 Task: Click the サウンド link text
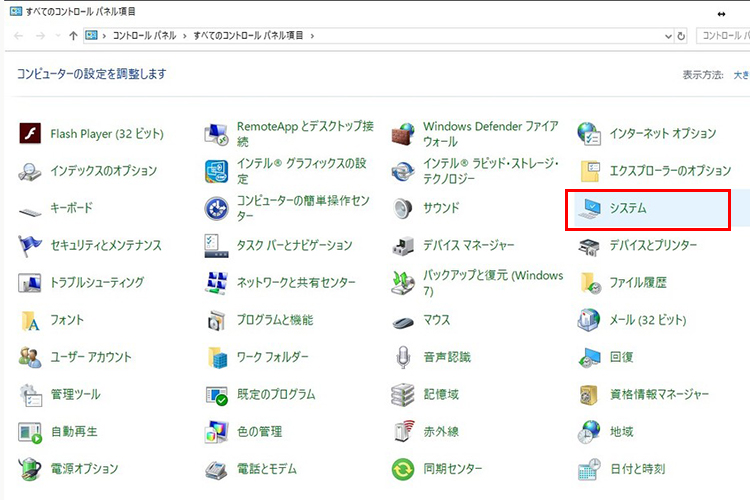[x=441, y=208]
